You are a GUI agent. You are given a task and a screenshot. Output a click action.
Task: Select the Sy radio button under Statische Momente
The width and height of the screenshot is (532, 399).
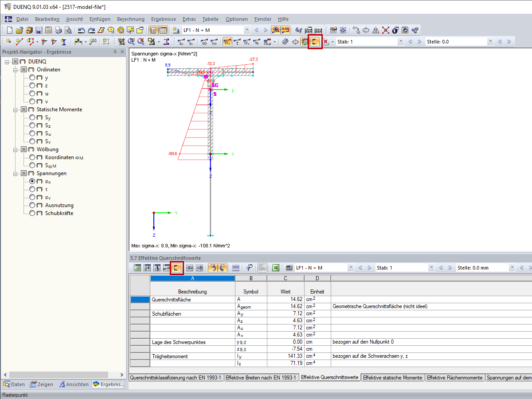click(32, 117)
